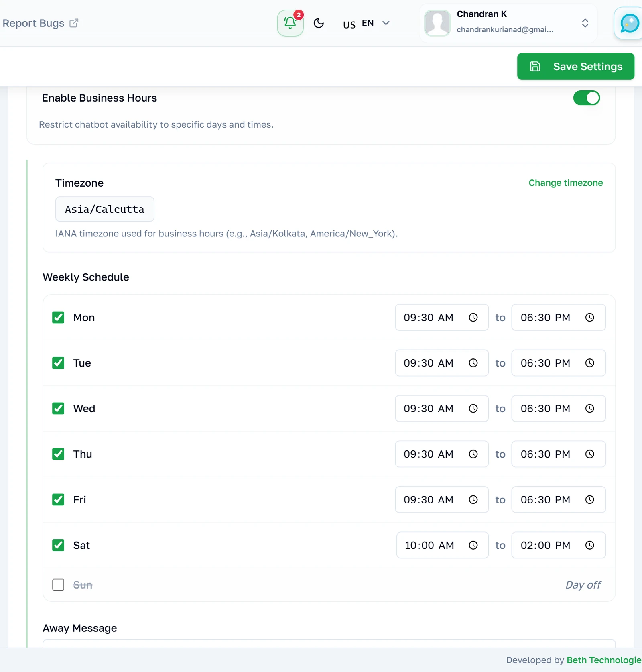Click the Asia/Calcutta timezone box

pos(105,209)
